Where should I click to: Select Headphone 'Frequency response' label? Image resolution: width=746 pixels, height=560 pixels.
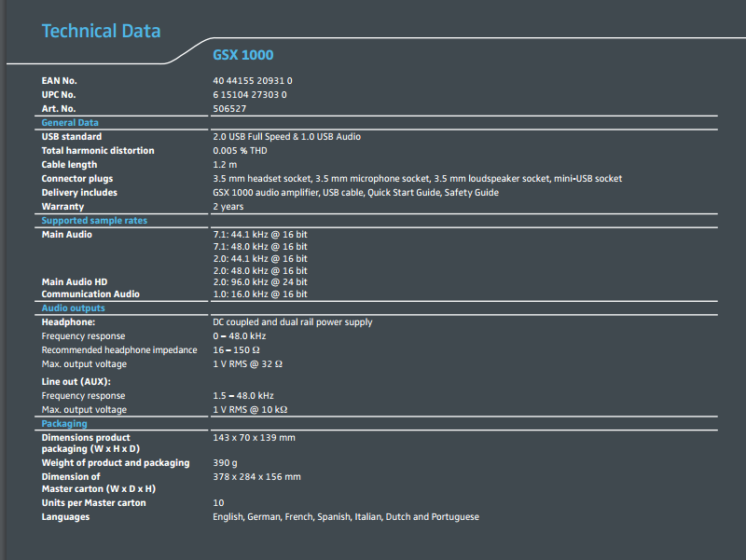83,336
